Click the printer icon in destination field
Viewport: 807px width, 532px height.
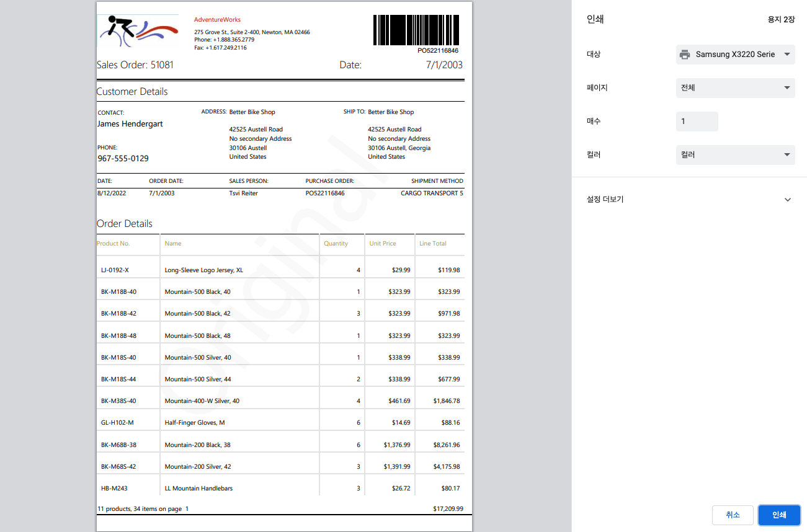[x=685, y=55]
